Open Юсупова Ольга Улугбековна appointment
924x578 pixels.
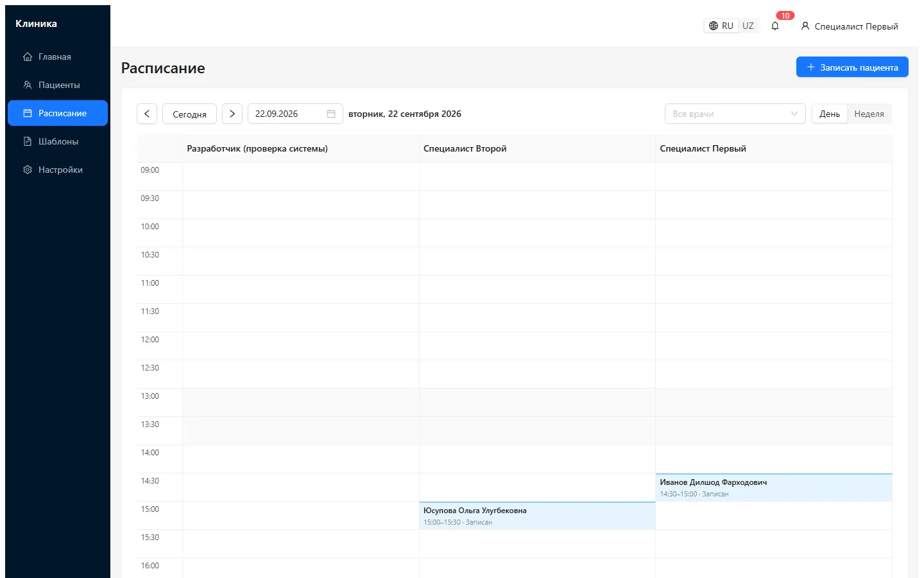pos(537,516)
